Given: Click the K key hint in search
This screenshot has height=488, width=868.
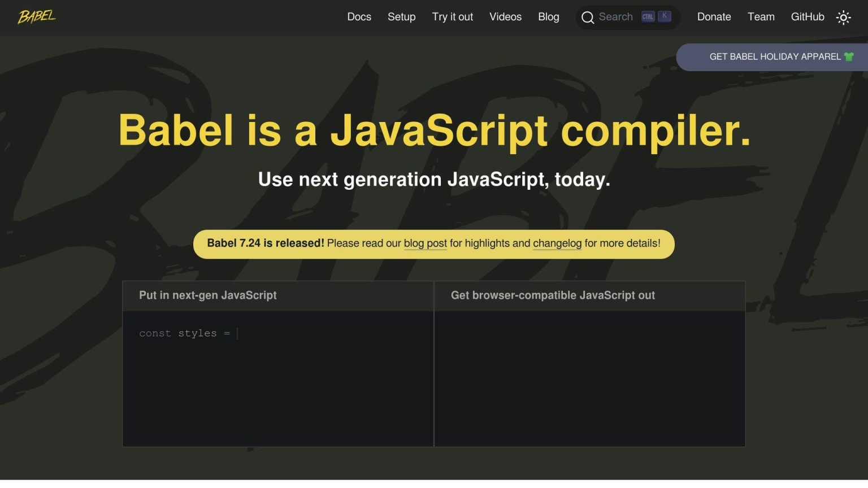Looking at the screenshot, I should (665, 16).
